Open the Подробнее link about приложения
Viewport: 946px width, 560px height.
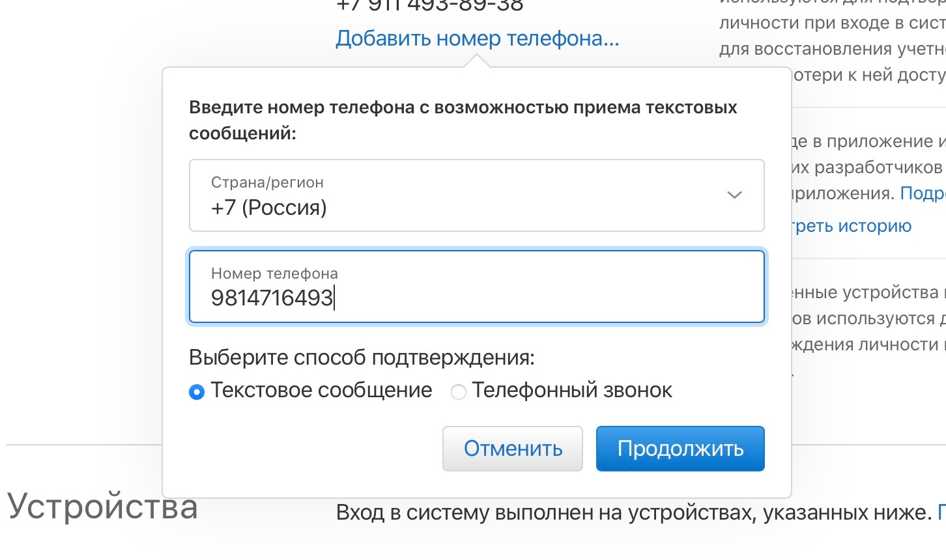point(925,193)
